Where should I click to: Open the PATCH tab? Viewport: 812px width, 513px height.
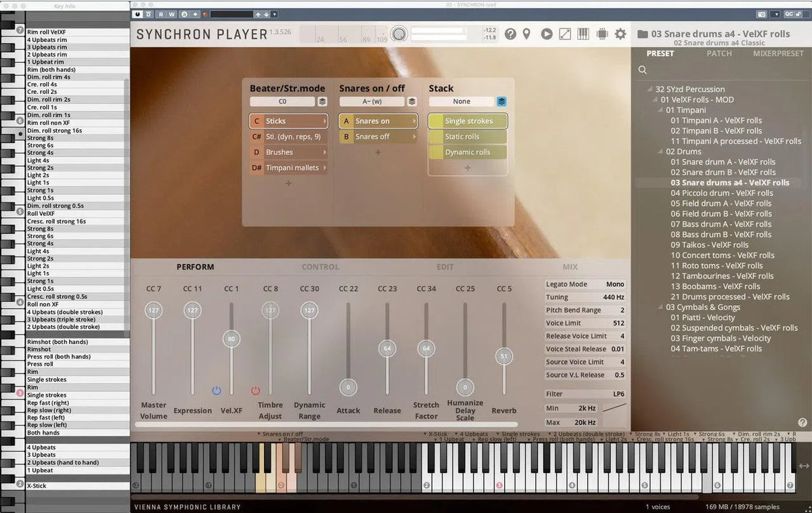(x=719, y=53)
